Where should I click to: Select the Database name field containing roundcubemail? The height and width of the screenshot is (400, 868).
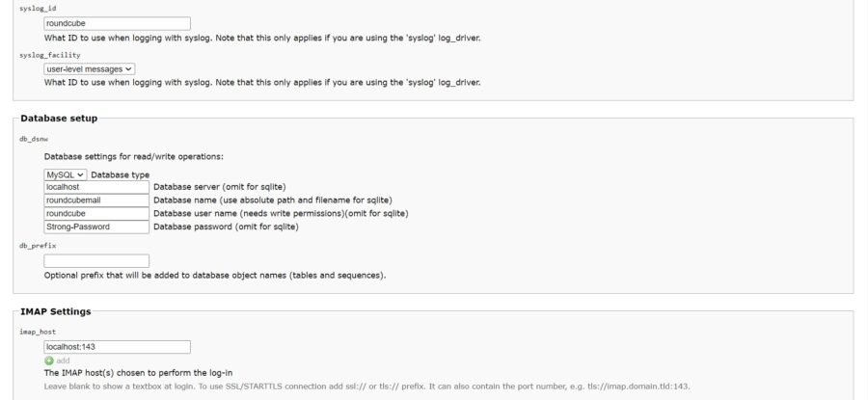[x=96, y=200]
